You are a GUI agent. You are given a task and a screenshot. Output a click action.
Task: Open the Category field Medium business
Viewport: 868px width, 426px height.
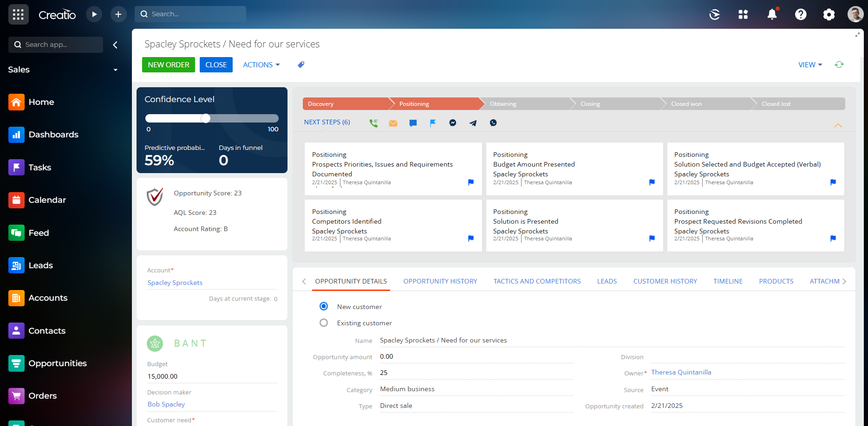476,389
